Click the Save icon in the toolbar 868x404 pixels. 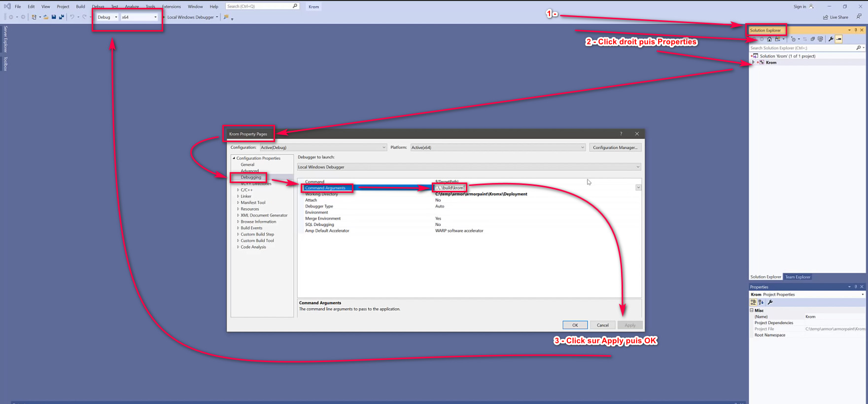pos(54,17)
